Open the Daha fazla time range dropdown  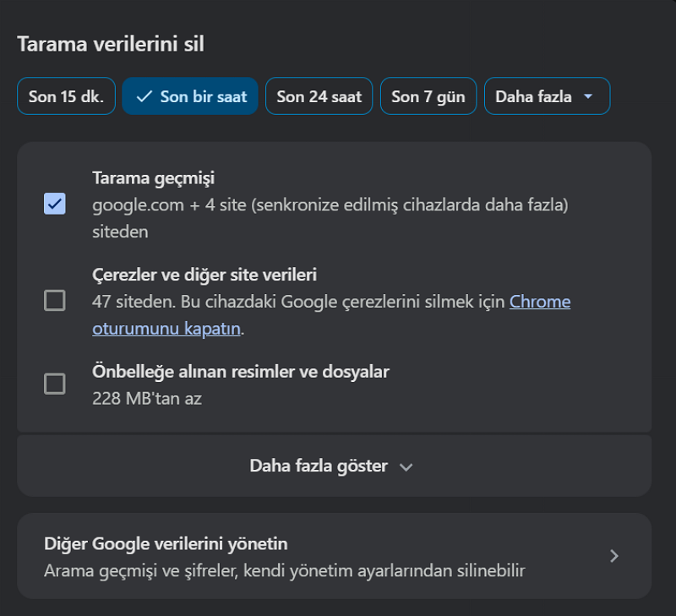pyautogui.click(x=547, y=95)
